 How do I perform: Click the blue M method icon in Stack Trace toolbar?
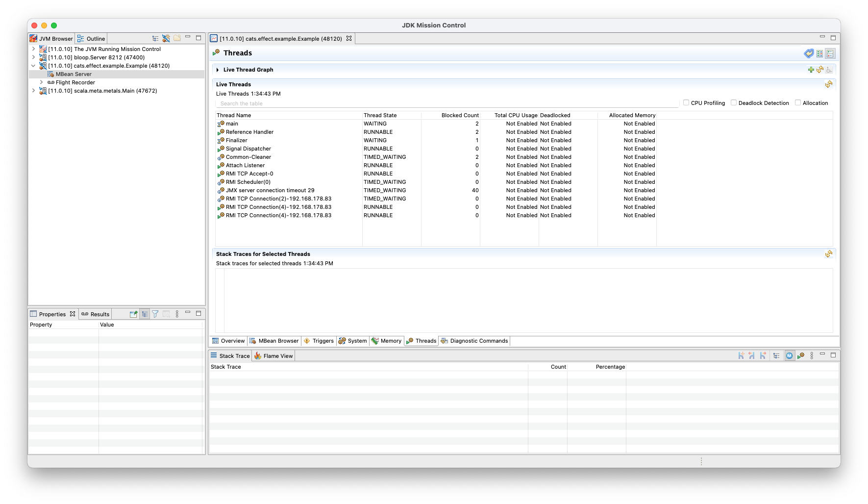point(790,356)
